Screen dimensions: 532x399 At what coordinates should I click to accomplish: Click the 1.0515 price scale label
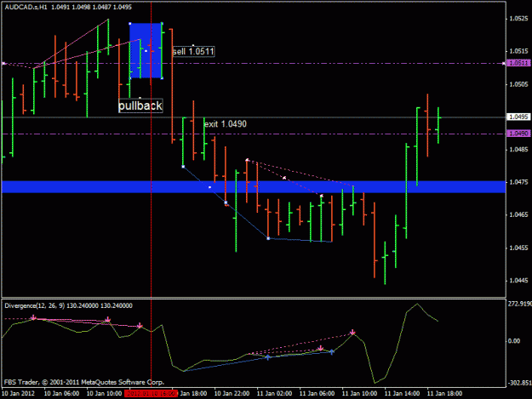518,51
